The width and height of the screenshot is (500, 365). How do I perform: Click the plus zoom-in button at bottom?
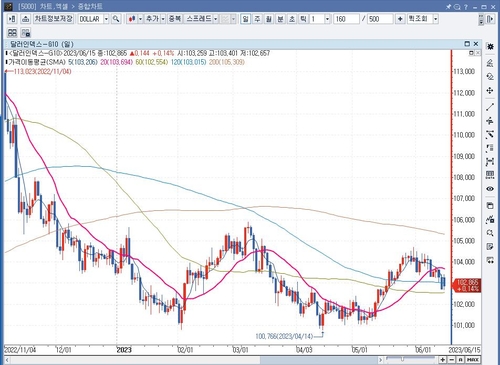point(443,360)
